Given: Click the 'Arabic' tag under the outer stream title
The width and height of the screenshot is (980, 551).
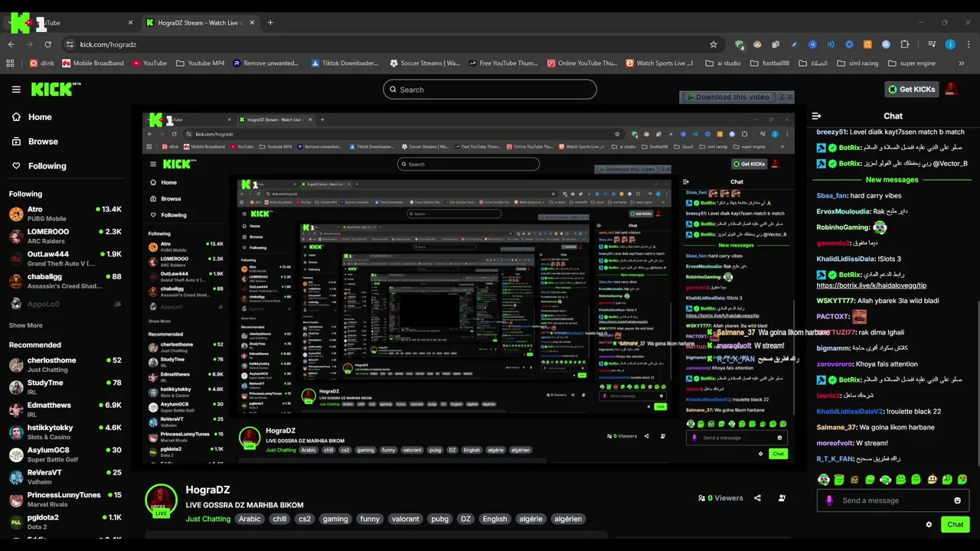Looking at the screenshot, I should coord(250,519).
